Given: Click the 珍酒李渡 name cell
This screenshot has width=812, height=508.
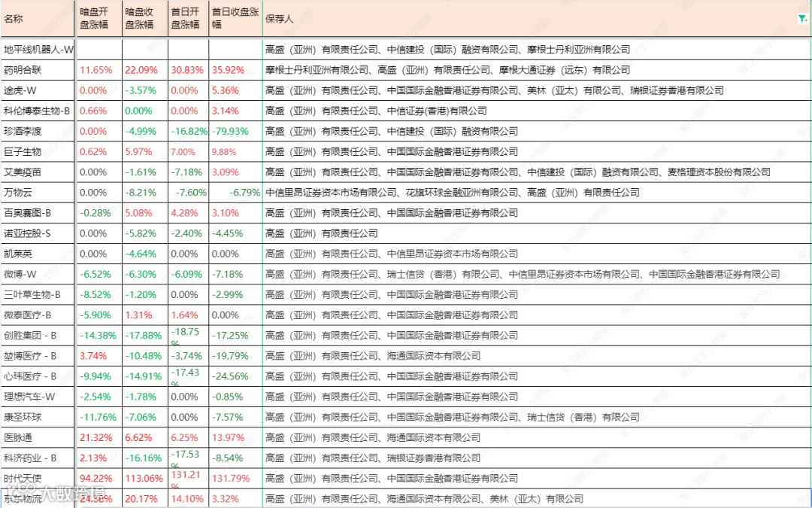Looking at the screenshot, I should point(38,132).
